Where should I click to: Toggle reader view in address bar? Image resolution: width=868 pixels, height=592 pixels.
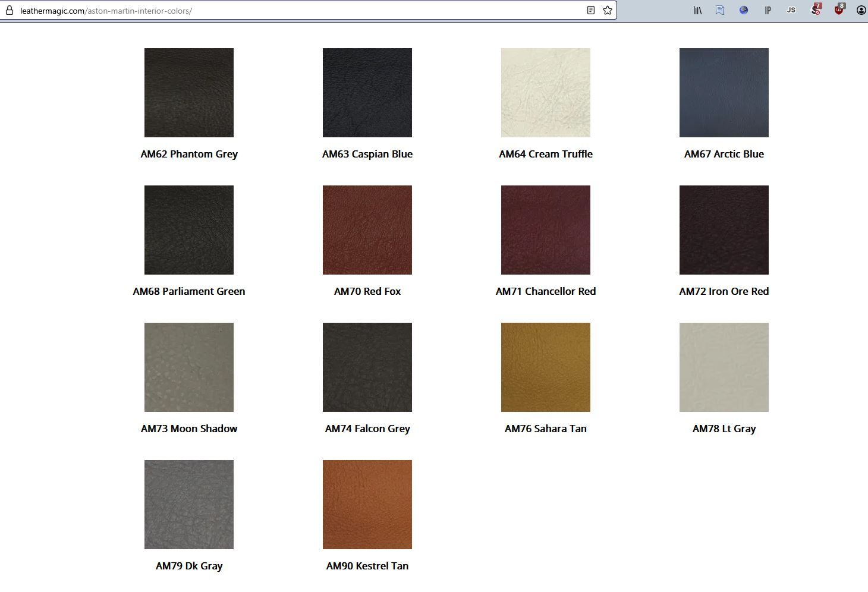tap(590, 10)
